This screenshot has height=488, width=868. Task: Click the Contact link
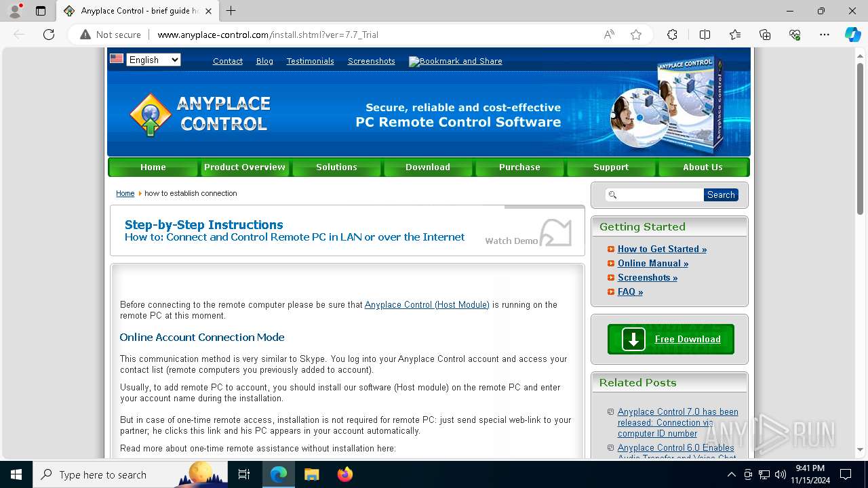point(228,61)
